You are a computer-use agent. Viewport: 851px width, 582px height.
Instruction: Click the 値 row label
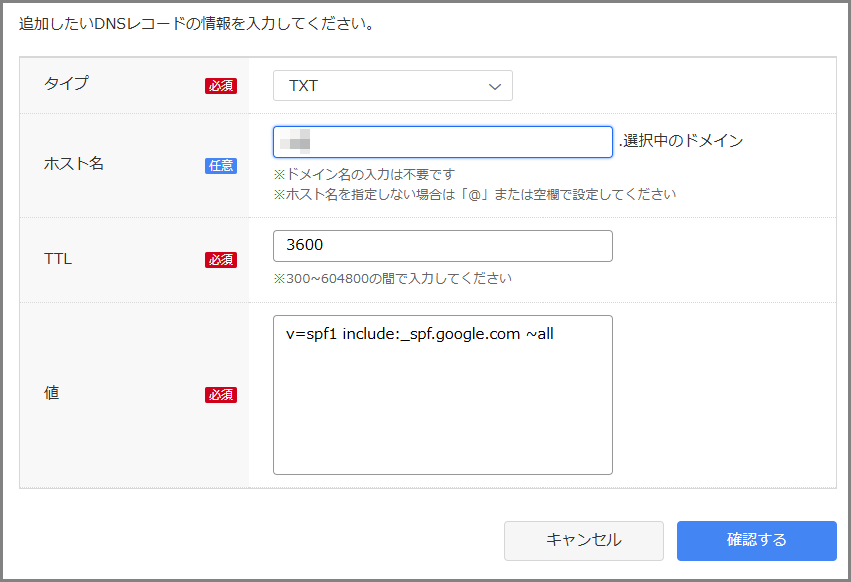[51, 393]
